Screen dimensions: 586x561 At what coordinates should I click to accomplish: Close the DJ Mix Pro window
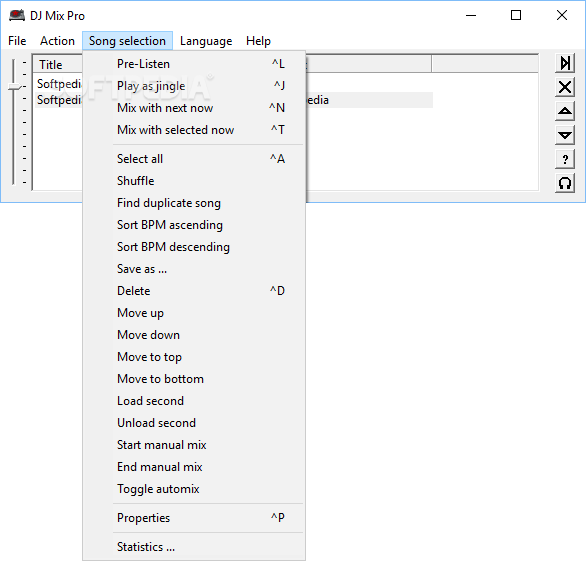click(562, 16)
